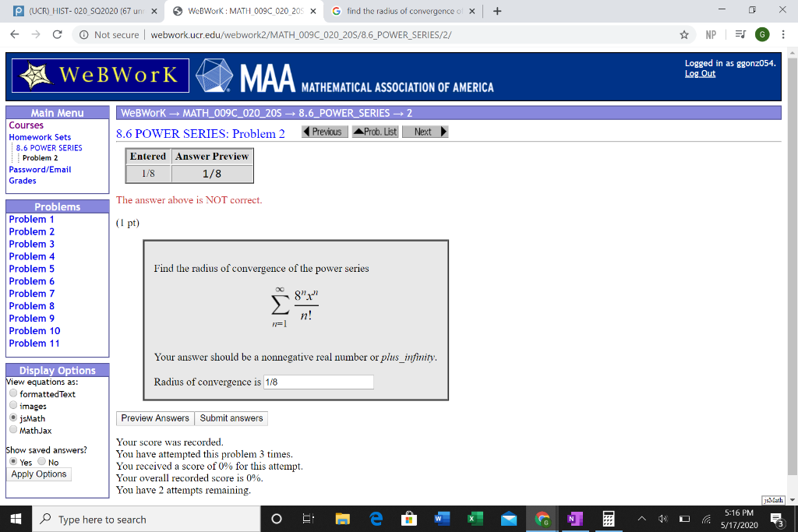Expand hidden system tray icons
Image resolution: width=798 pixels, height=532 pixels.
coord(642,519)
